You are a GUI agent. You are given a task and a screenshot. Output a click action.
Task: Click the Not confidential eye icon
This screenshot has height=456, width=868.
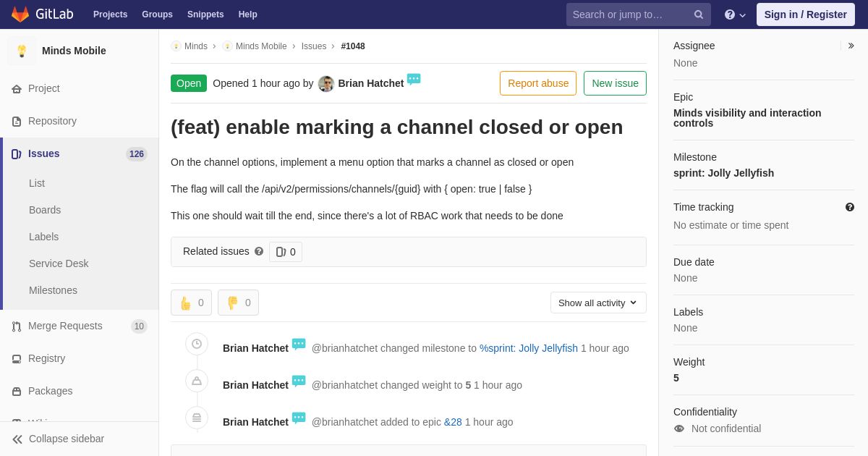[679, 428]
